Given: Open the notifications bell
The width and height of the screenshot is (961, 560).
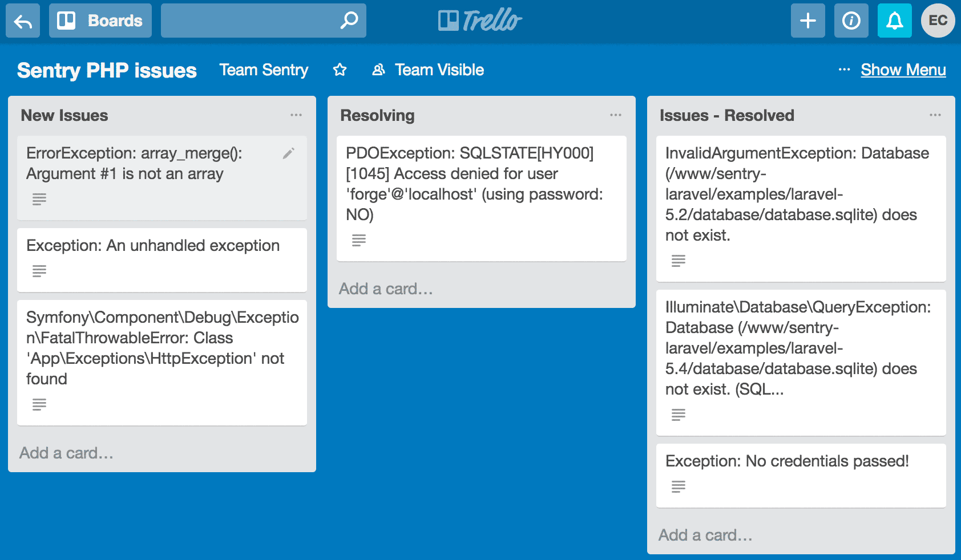Looking at the screenshot, I should coord(894,21).
